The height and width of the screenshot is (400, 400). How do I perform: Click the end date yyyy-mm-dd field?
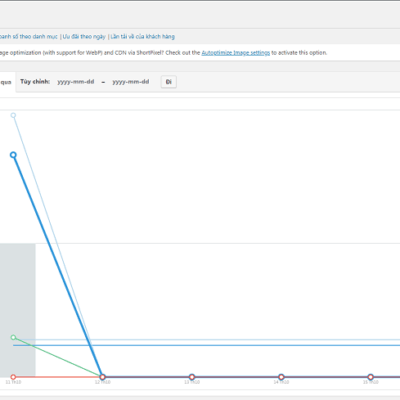[x=131, y=82]
